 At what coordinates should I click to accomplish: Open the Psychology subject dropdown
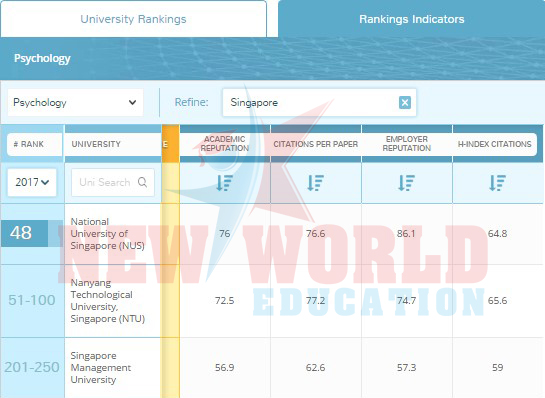click(x=75, y=103)
